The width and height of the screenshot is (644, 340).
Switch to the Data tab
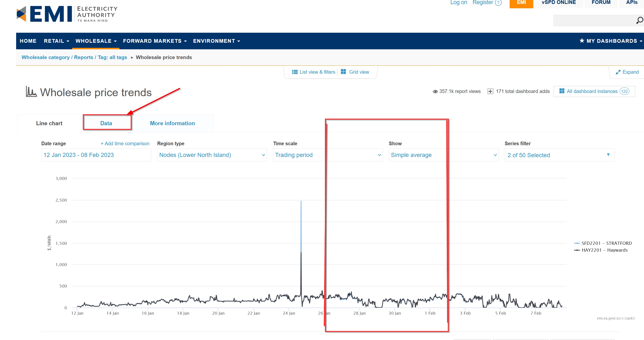(106, 123)
